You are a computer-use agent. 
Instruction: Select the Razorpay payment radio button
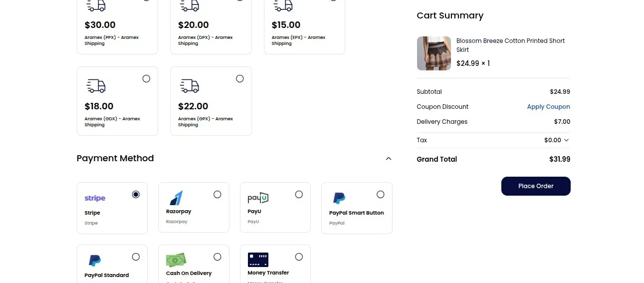pos(217,194)
